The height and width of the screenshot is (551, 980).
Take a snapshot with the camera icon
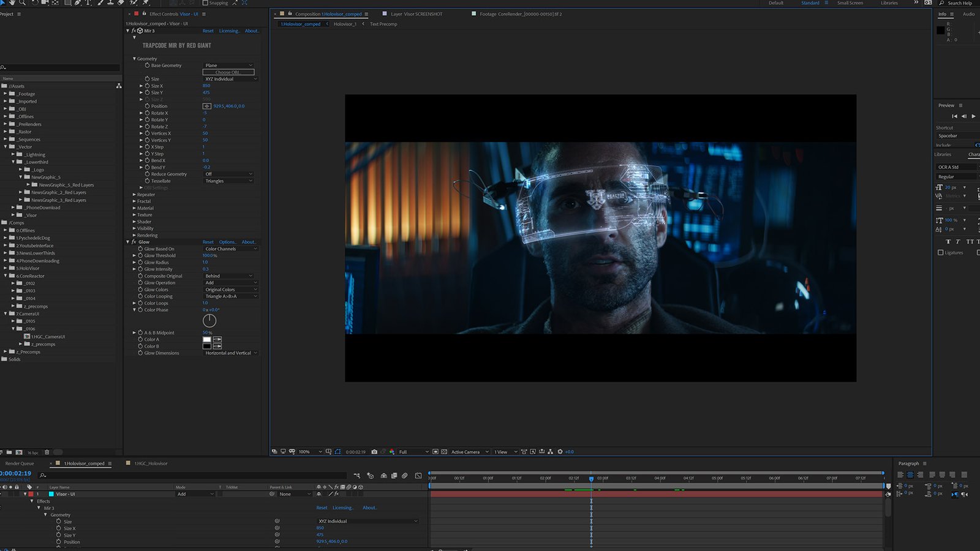pyautogui.click(x=374, y=452)
